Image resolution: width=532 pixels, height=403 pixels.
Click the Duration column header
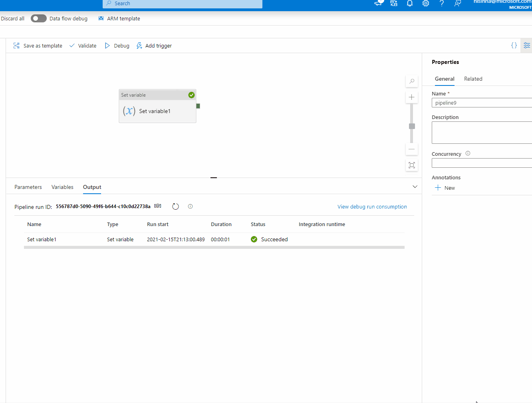pos(221,224)
